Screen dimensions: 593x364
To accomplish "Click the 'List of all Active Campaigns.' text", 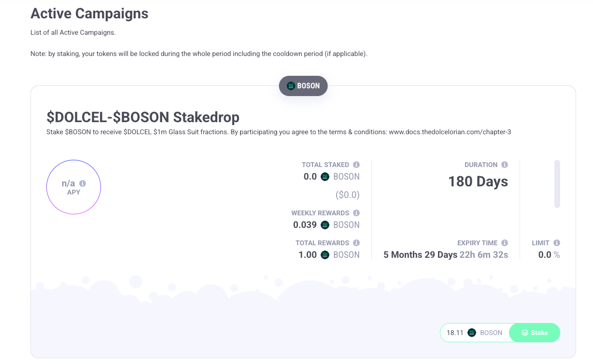I will pyautogui.click(x=73, y=33).
